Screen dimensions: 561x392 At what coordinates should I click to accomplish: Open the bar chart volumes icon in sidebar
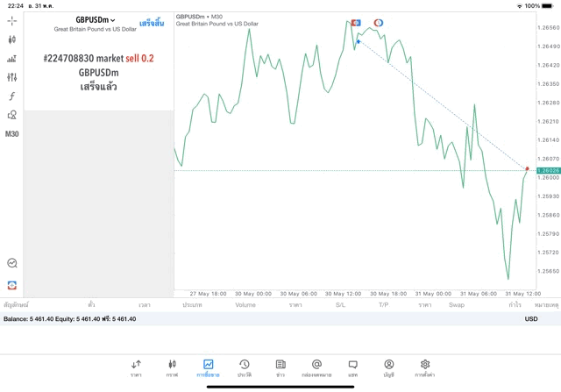[12, 59]
